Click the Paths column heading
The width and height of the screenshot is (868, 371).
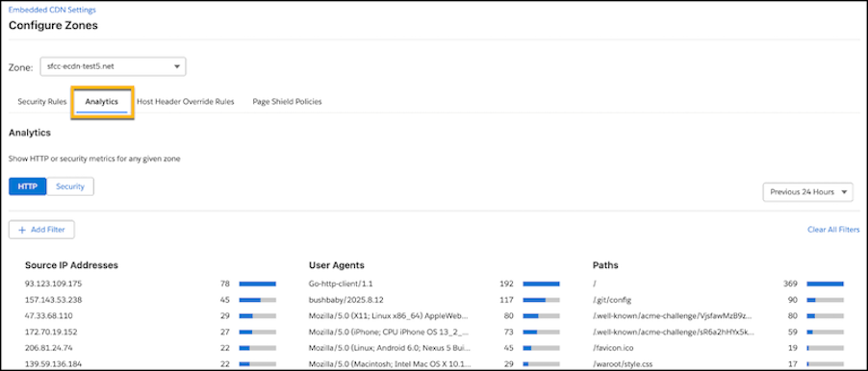point(605,265)
